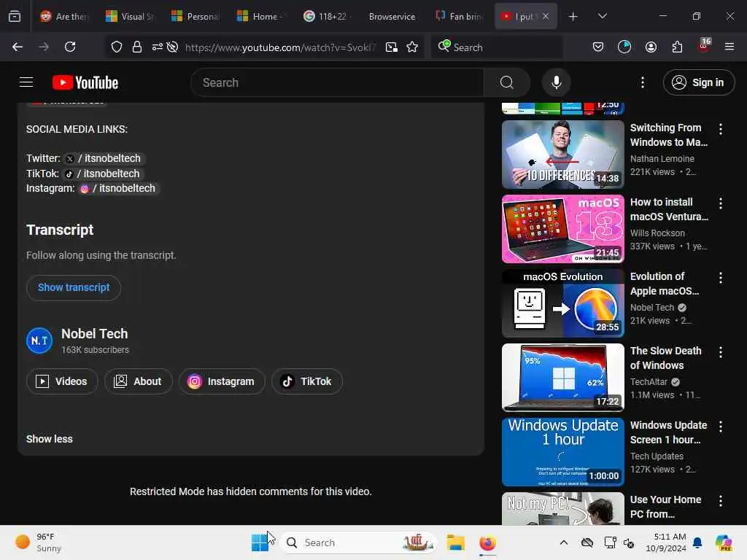
Task: Open Twitter itsnobeltech link
Action: tap(104, 158)
